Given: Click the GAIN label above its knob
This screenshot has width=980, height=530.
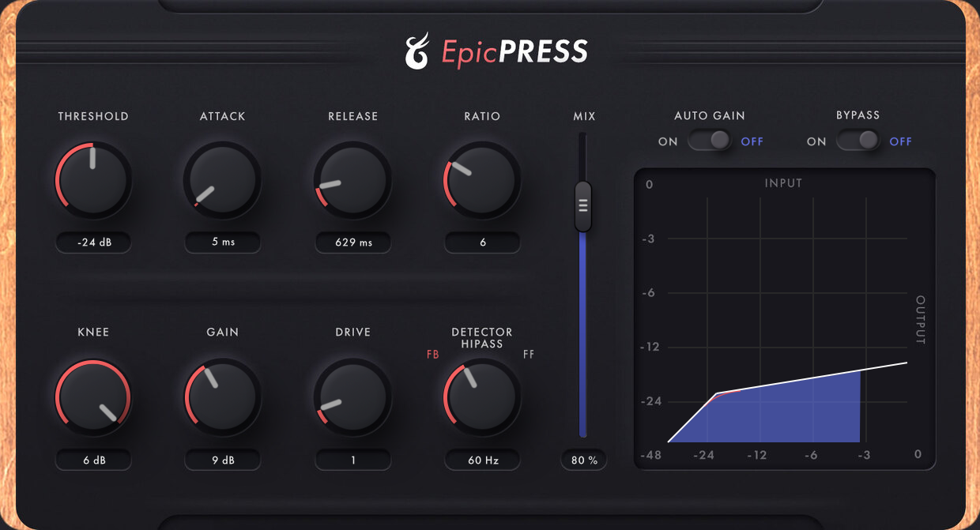Looking at the screenshot, I should (x=223, y=333).
